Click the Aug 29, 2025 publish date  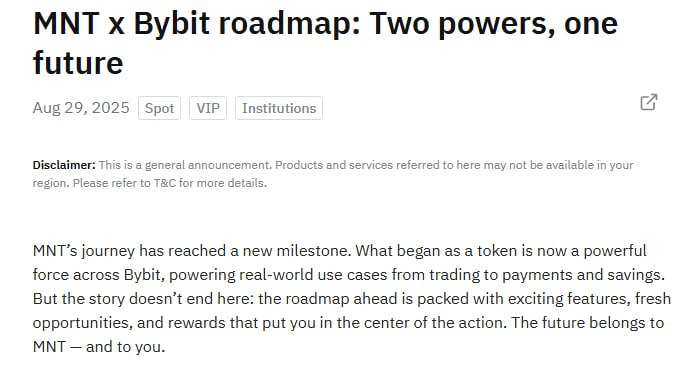point(81,108)
